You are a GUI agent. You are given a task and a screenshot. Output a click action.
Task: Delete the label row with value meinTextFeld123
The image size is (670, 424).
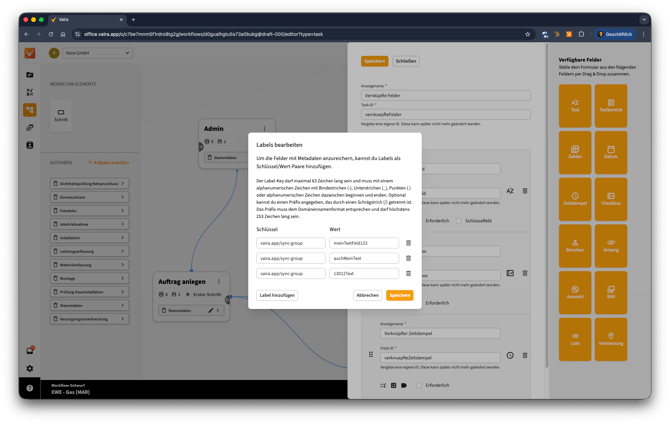pyautogui.click(x=408, y=243)
